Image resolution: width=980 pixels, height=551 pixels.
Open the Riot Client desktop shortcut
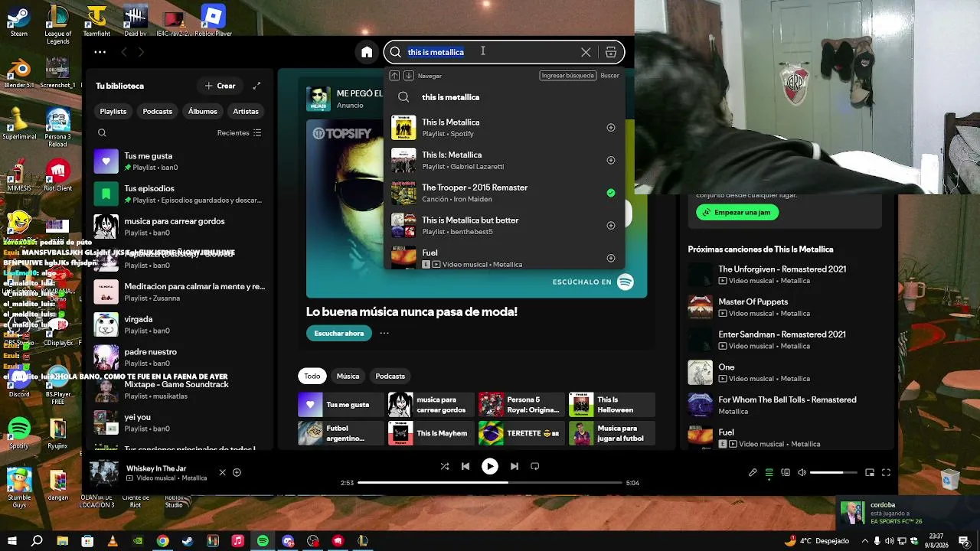tap(58, 176)
